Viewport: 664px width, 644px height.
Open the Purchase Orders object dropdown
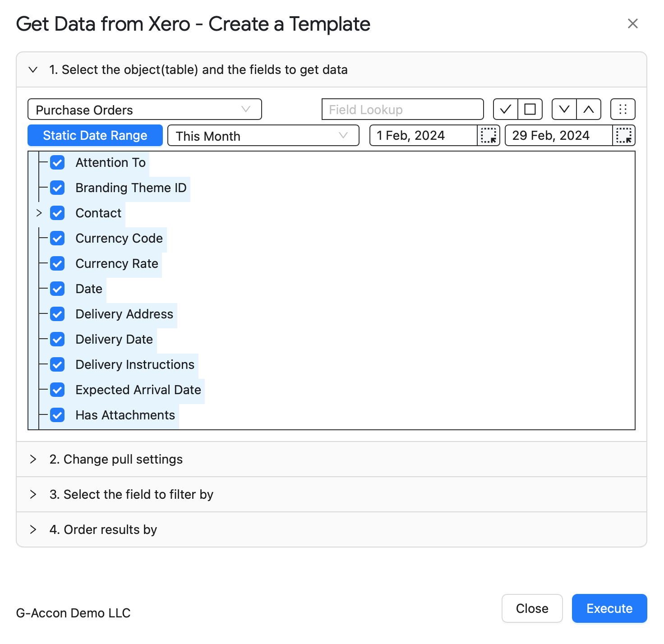[x=145, y=110]
